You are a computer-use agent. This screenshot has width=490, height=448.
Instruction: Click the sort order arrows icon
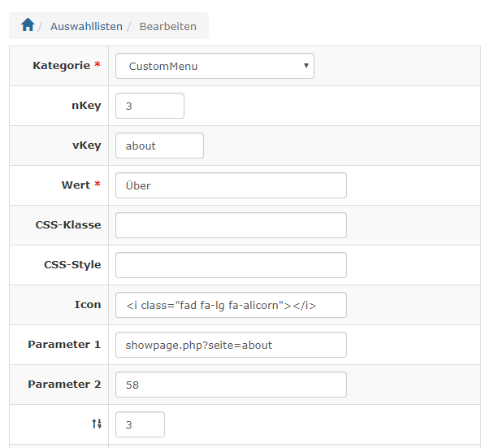pyautogui.click(x=97, y=424)
